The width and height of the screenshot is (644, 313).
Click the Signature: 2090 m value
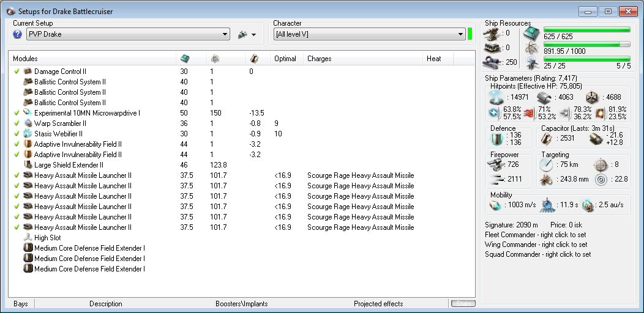(x=511, y=225)
